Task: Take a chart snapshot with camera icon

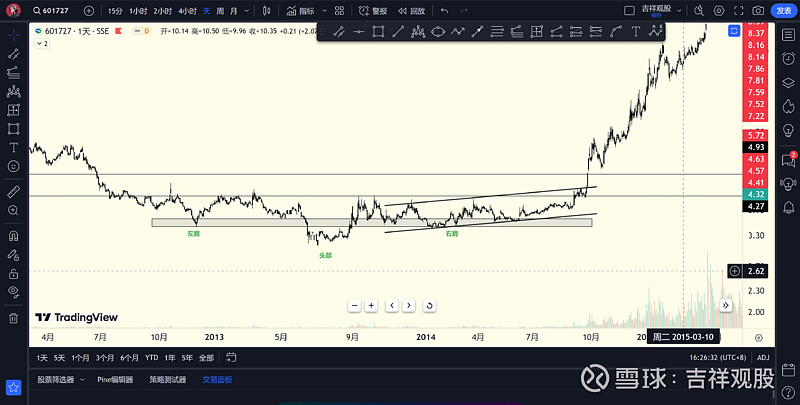Action: click(758, 11)
